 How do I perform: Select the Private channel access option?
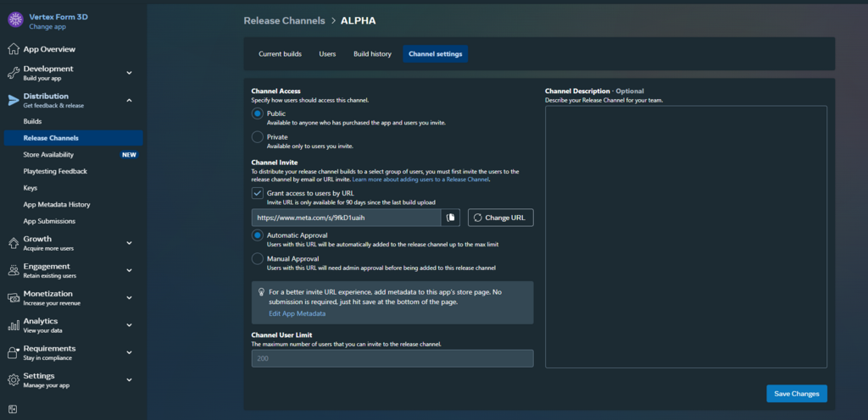click(258, 137)
